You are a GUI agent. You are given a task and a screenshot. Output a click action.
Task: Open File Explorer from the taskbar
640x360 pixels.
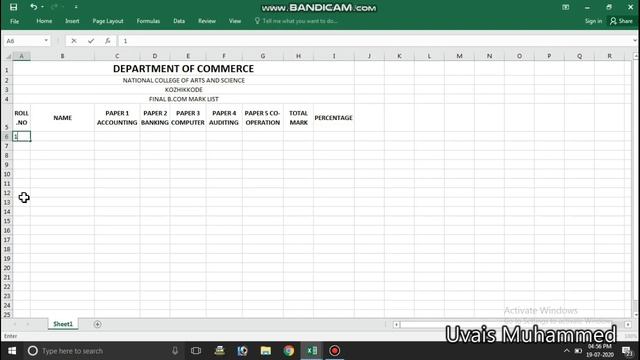[266, 351]
